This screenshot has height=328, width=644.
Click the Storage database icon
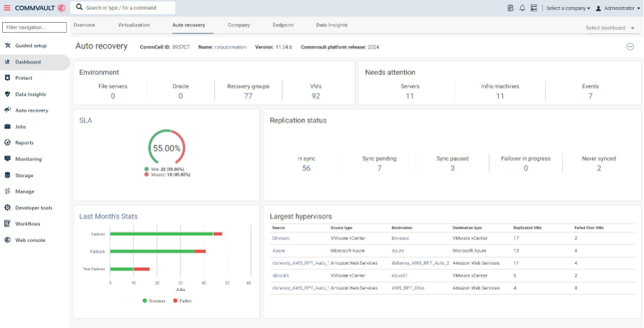[x=7, y=175]
